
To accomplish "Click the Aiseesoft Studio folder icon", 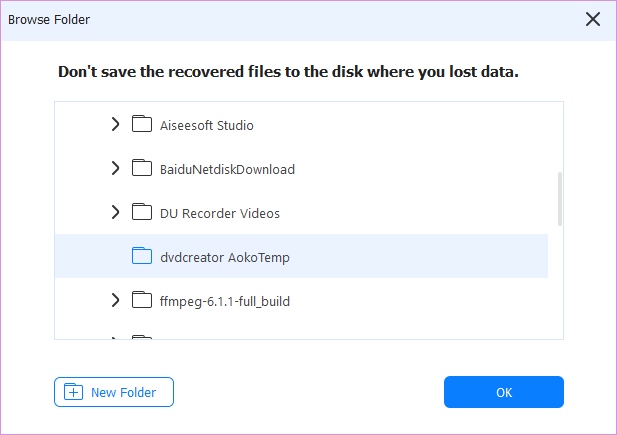I will 142,125.
